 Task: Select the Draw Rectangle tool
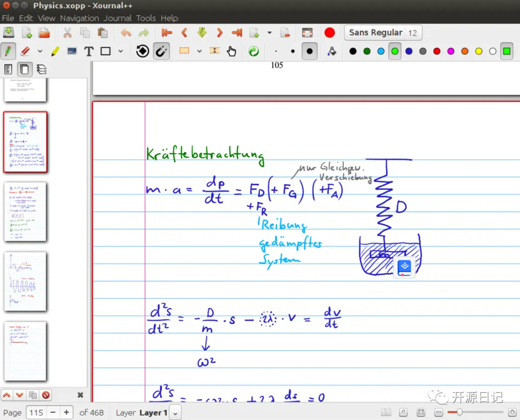105,51
